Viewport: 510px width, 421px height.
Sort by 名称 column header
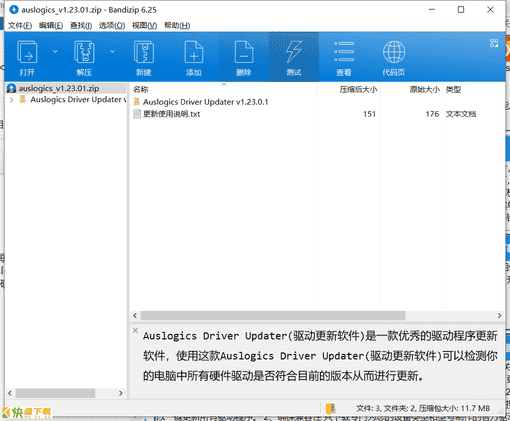(x=140, y=89)
